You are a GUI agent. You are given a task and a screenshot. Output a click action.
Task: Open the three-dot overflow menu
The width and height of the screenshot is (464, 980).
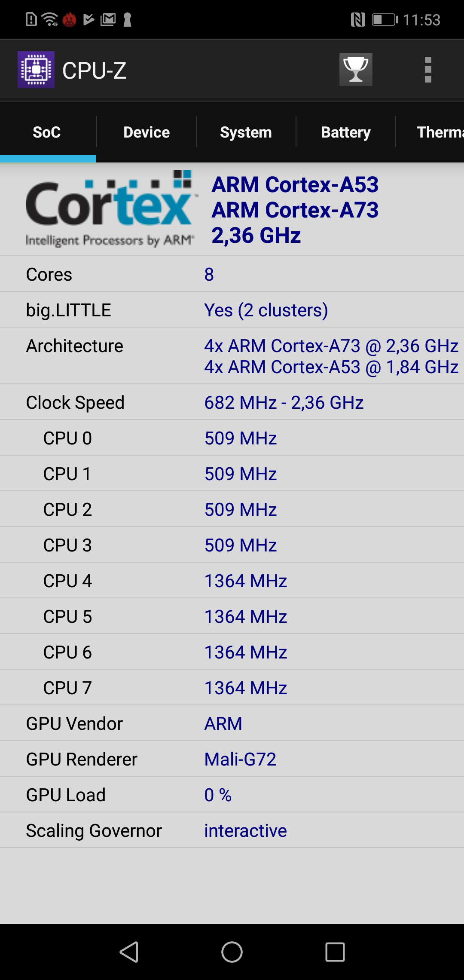coord(428,70)
